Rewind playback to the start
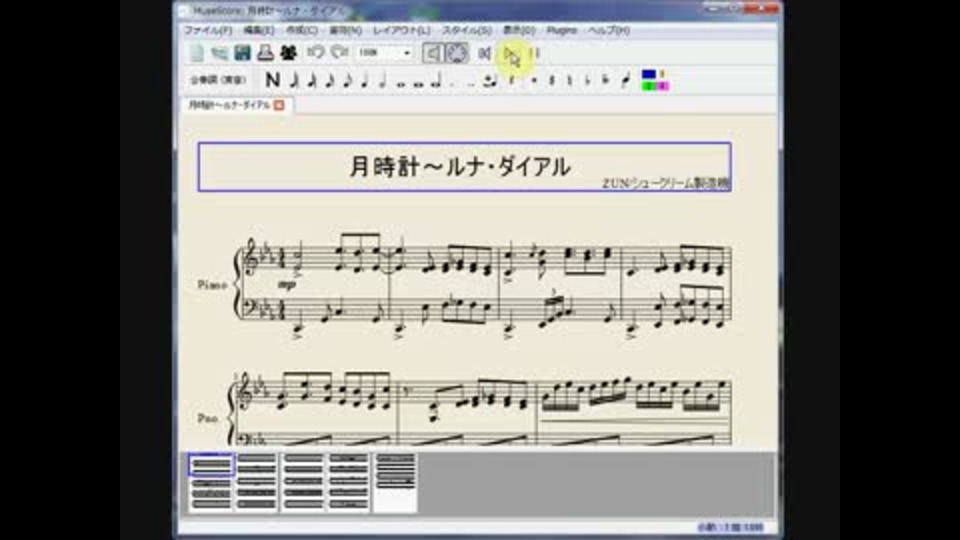This screenshot has height=540, width=960. pyautogui.click(x=484, y=54)
